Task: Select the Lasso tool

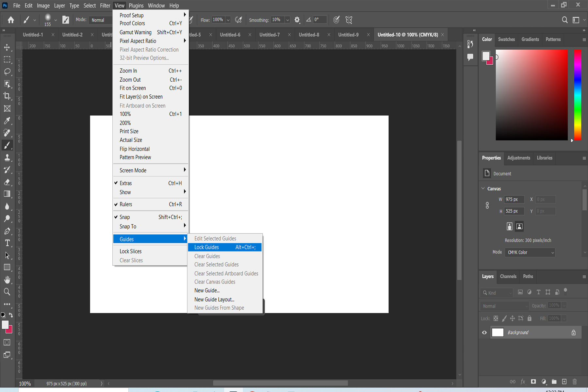Action: click(x=7, y=72)
